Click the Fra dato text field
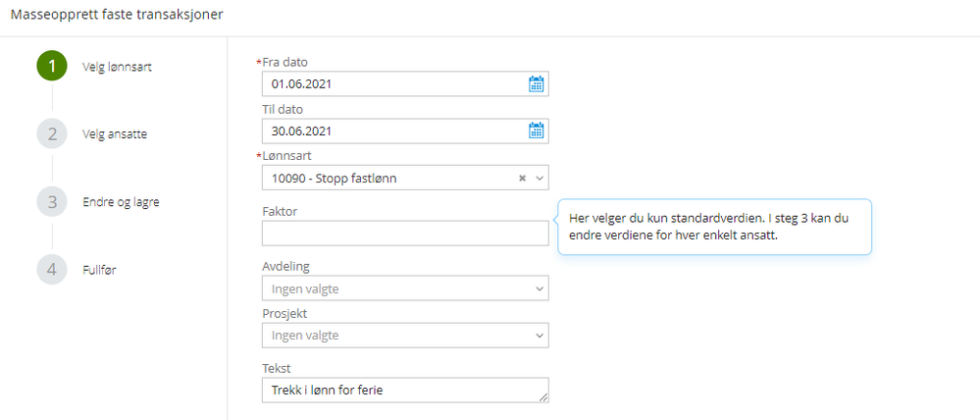Screen dimensions: 980x420 392,84
